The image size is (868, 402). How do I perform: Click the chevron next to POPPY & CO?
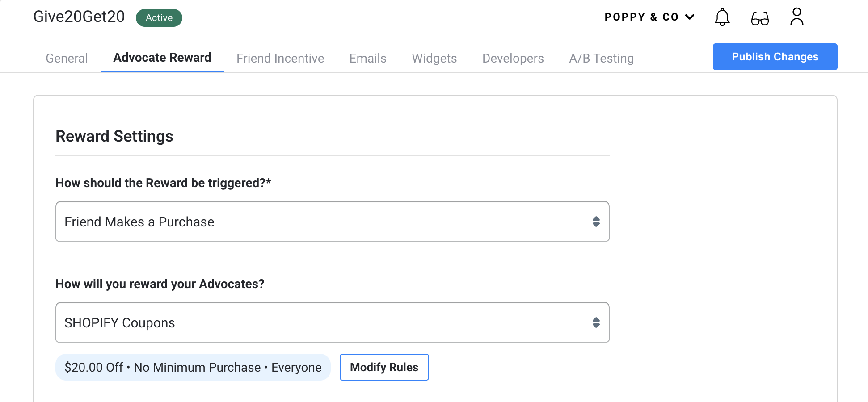pos(690,17)
